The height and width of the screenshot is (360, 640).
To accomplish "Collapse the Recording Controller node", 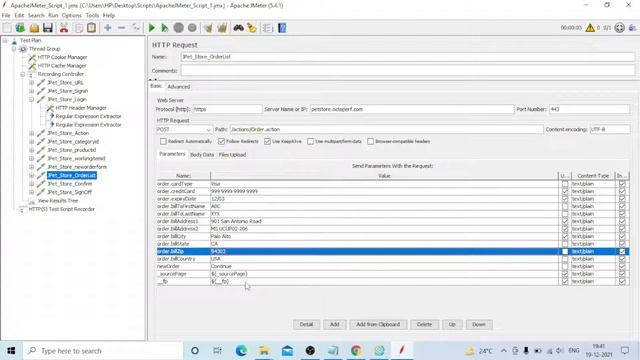I will (x=23, y=74).
